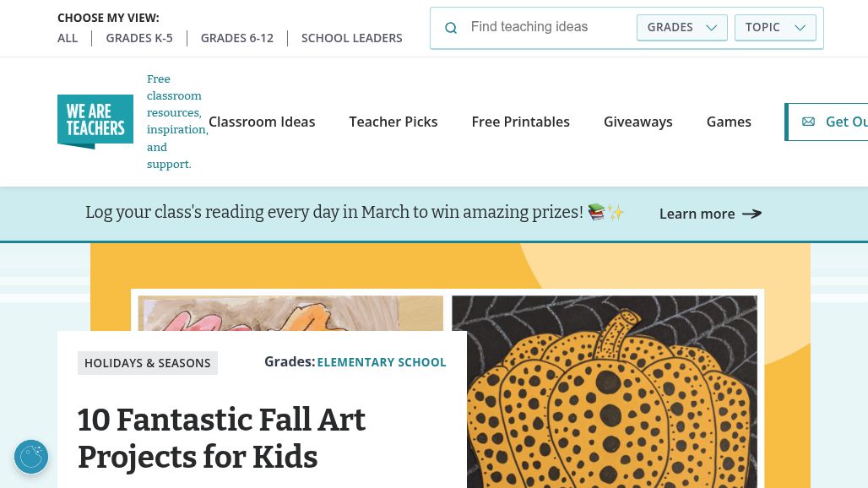Choose the School Leaders view

point(352,38)
